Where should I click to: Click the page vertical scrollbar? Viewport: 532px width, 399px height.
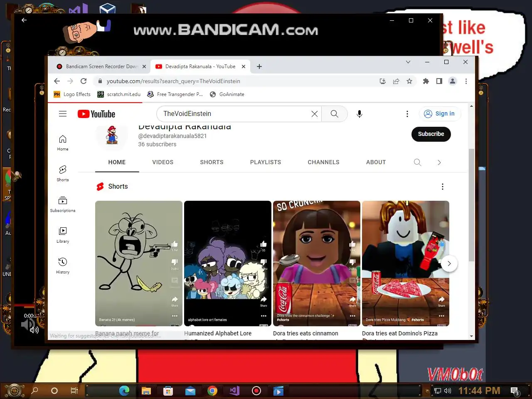[471, 204]
